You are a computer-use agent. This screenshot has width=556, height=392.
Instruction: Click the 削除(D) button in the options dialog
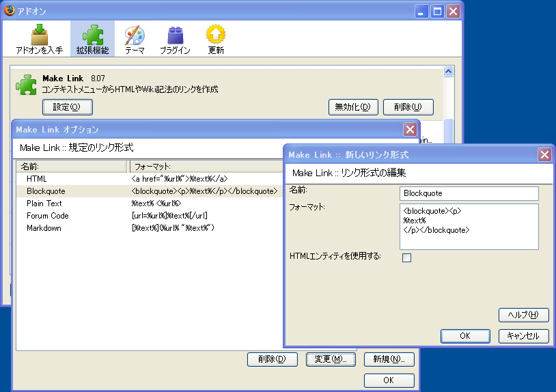coord(273,359)
